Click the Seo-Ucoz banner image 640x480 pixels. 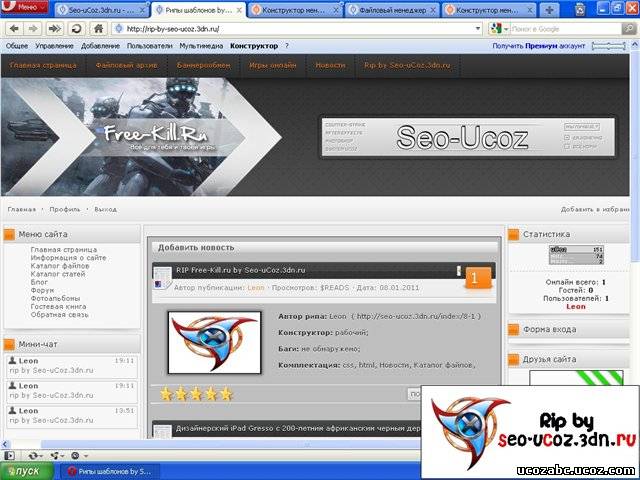(x=468, y=137)
